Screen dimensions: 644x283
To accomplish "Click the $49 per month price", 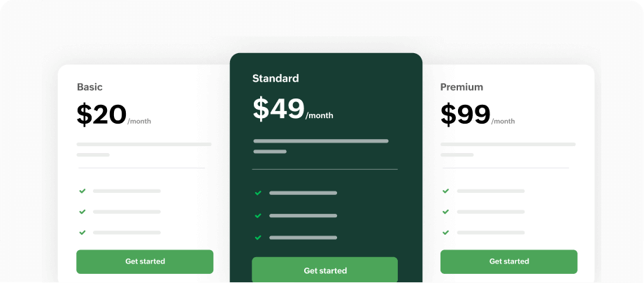I will coord(292,109).
